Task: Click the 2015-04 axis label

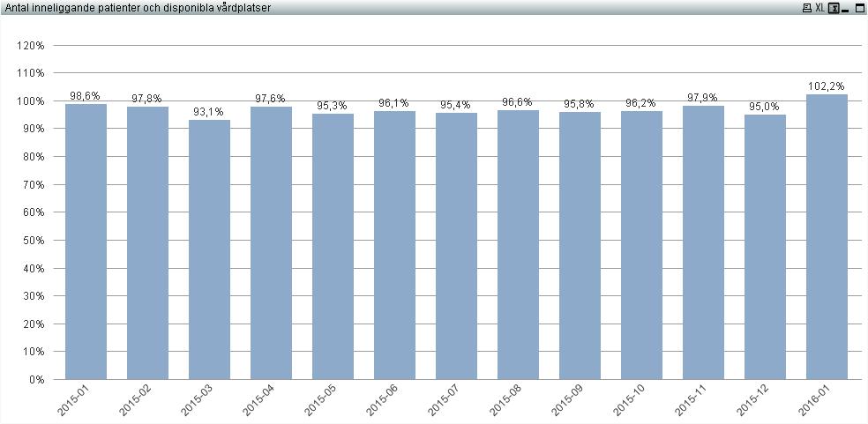Action: pos(258,401)
